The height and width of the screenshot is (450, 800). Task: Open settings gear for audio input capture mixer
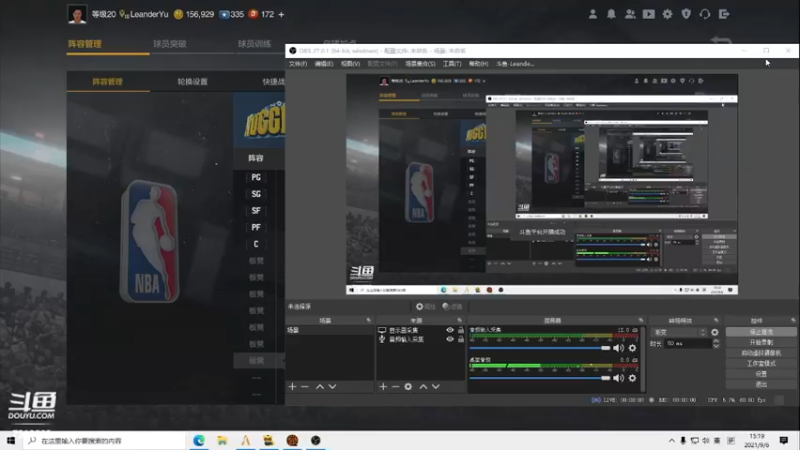(x=633, y=348)
